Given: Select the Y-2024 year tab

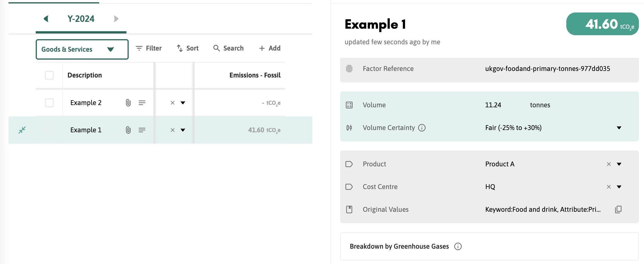Looking at the screenshot, I should (x=81, y=19).
